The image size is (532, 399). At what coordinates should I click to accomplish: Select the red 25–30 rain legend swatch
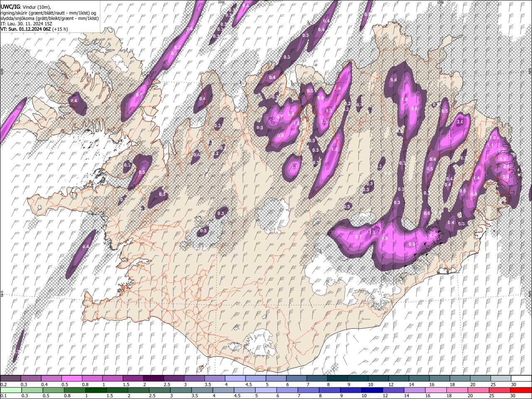(x=500, y=390)
